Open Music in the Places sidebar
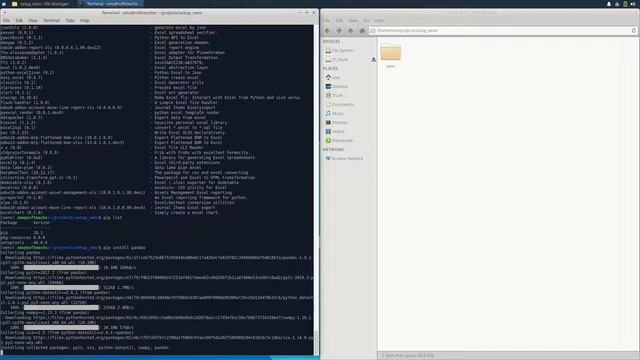 334,113
